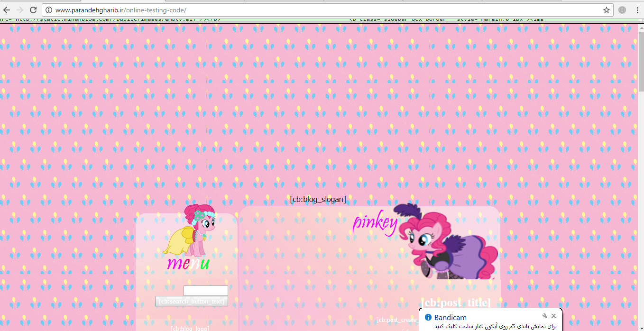
Task: Click the Persian message in Bandicam notification
Action: coord(495,327)
